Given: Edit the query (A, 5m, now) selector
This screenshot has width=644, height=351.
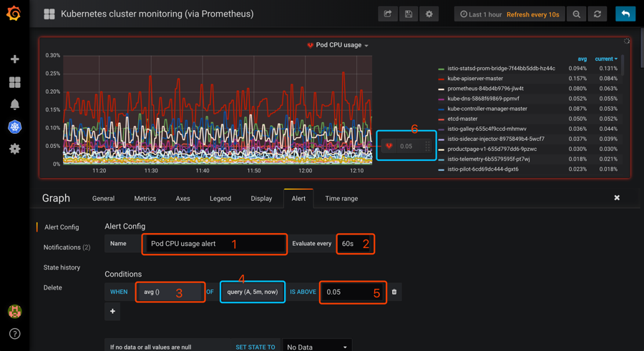Looking at the screenshot, I should tap(253, 292).
